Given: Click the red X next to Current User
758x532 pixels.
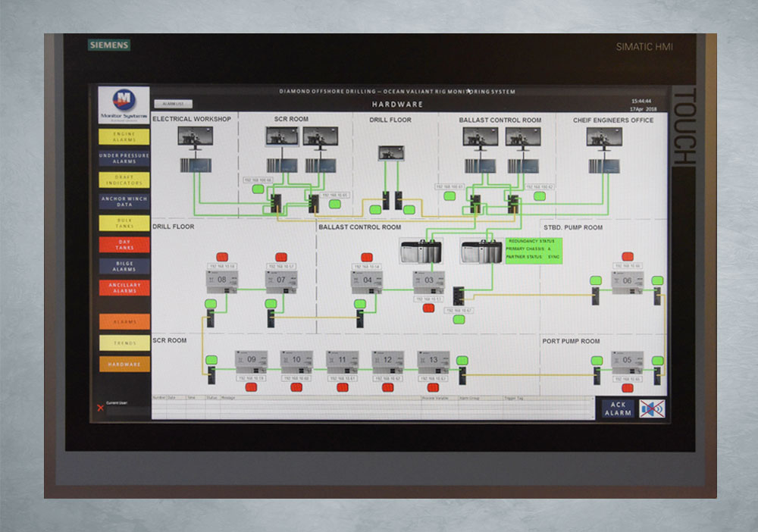Looking at the screenshot, I should pos(100,408).
